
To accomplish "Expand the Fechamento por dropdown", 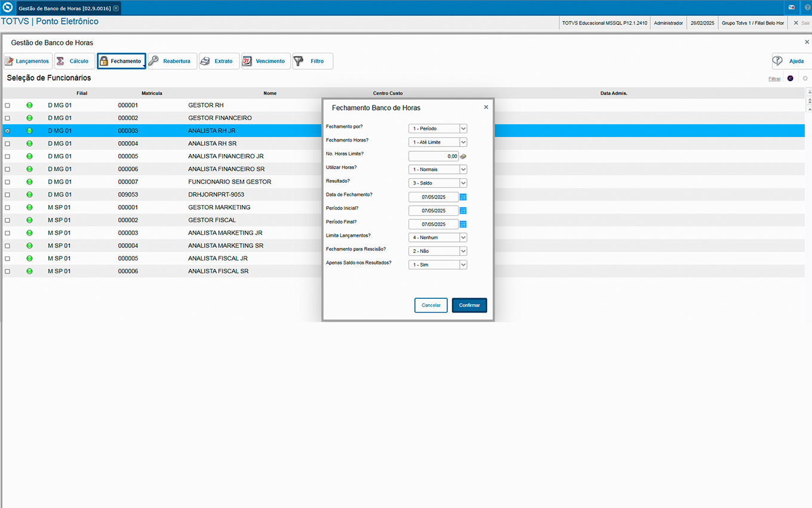I will (x=463, y=128).
